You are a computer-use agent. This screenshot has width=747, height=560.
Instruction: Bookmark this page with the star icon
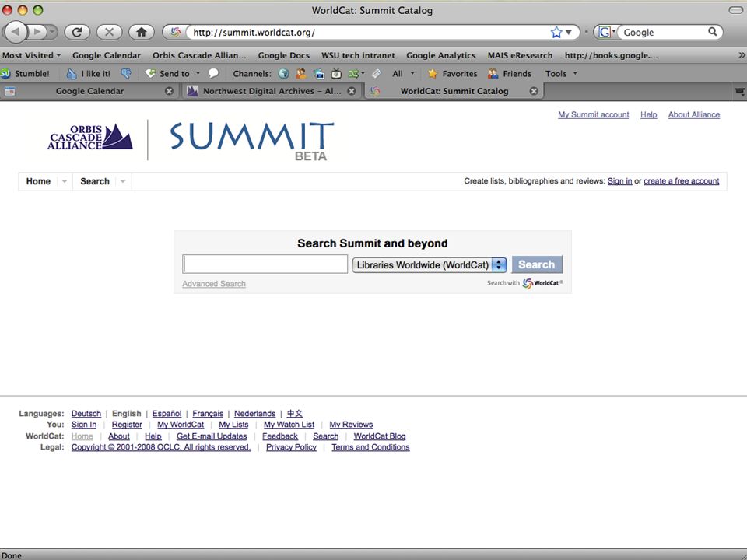click(556, 33)
